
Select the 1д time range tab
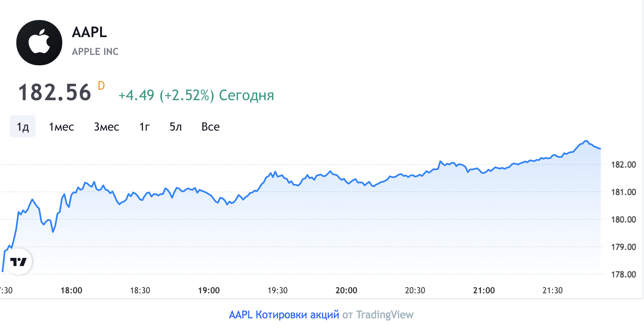pyautogui.click(x=23, y=127)
